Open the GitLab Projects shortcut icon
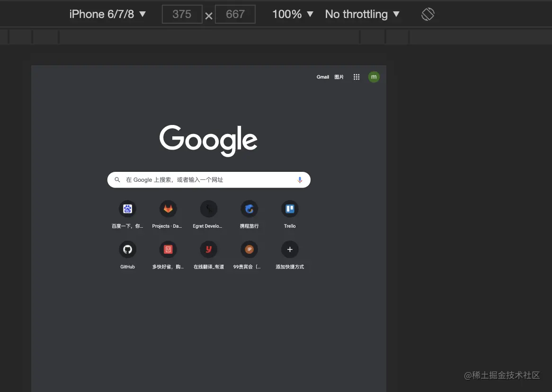 point(168,209)
